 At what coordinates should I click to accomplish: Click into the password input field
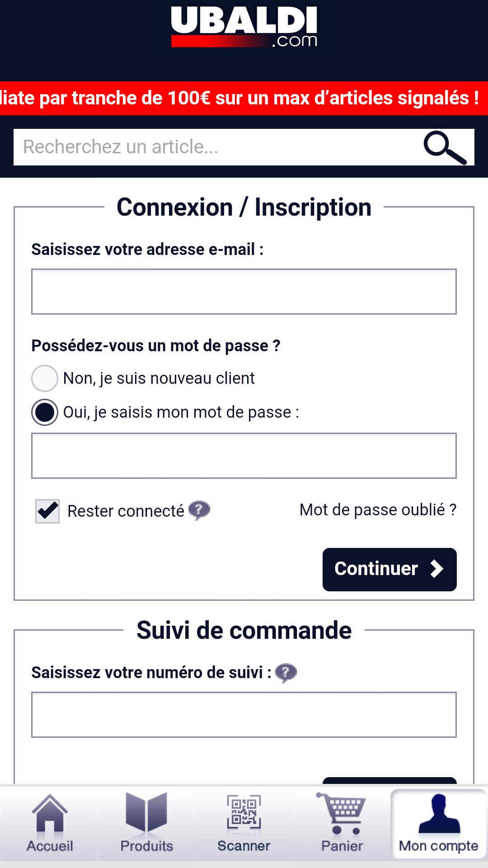(x=244, y=456)
